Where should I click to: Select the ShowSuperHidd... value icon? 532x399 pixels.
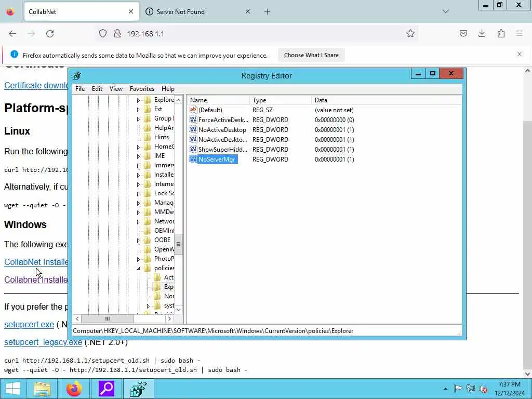193,149
